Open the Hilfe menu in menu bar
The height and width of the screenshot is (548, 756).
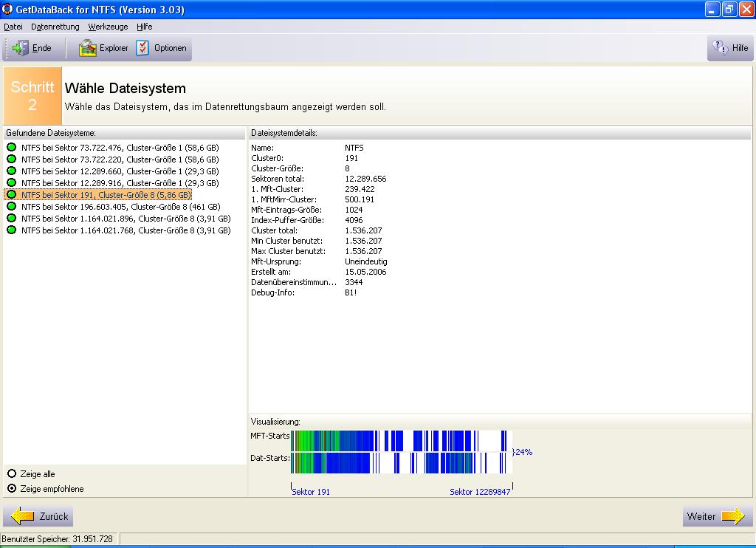144,27
